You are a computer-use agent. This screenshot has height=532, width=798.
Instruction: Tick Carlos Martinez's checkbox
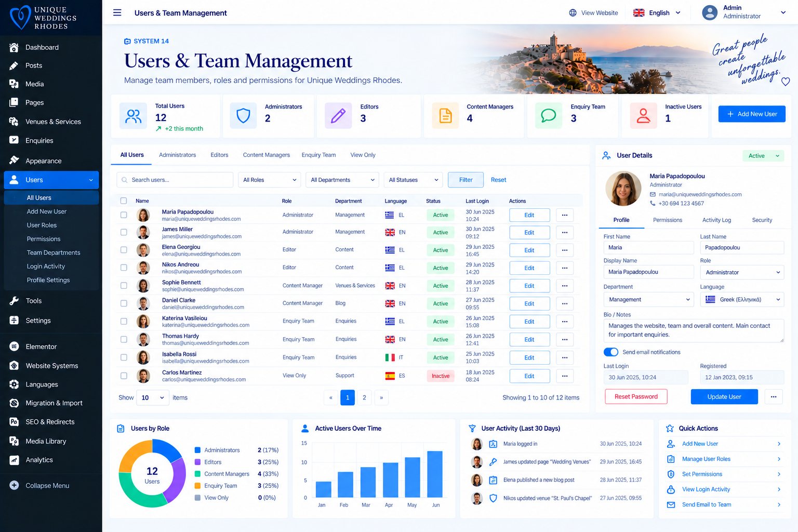click(124, 376)
